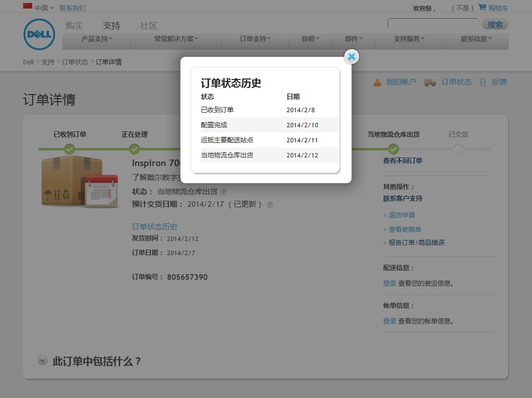The height and width of the screenshot is (398, 532).
Task: Open the feedback (反馈) document icon
Action: pyautogui.click(x=484, y=82)
